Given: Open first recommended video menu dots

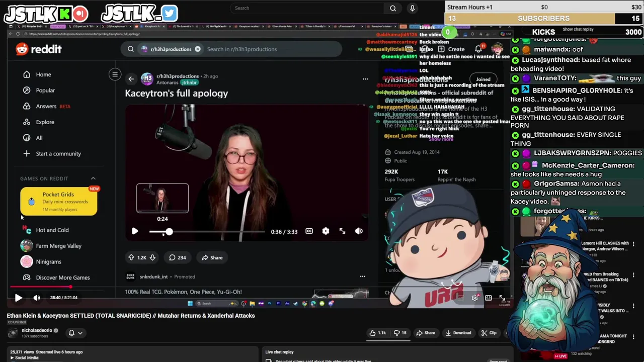Looking at the screenshot, I should tap(633, 244).
